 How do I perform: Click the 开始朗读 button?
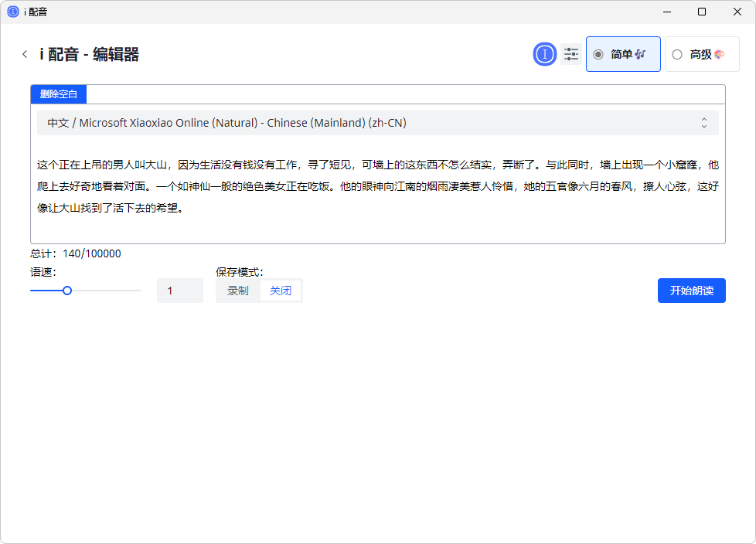pos(691,291)
